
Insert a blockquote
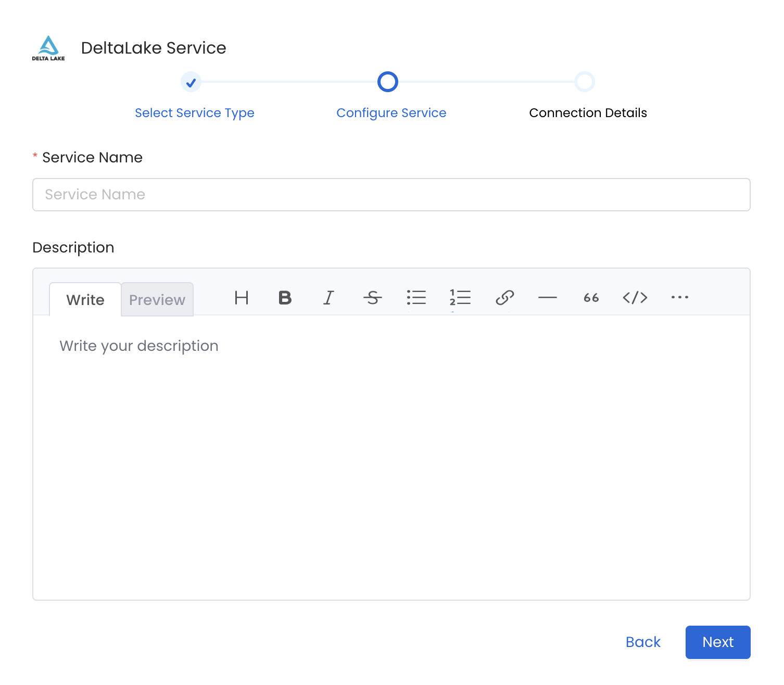click(591, 298)
